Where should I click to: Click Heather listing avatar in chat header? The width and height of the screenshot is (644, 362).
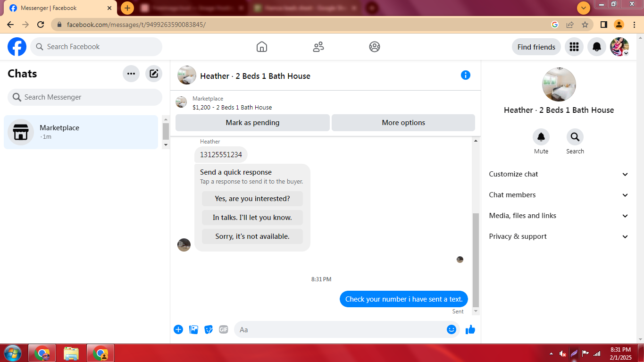click(187, 75)
